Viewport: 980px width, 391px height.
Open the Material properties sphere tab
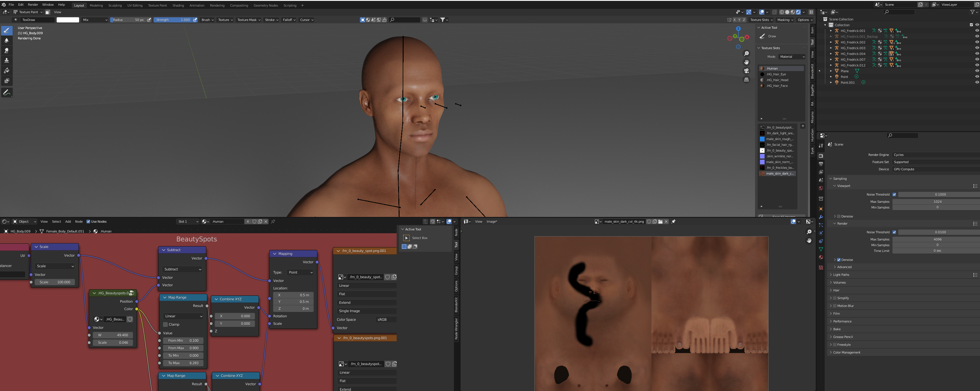821,257
